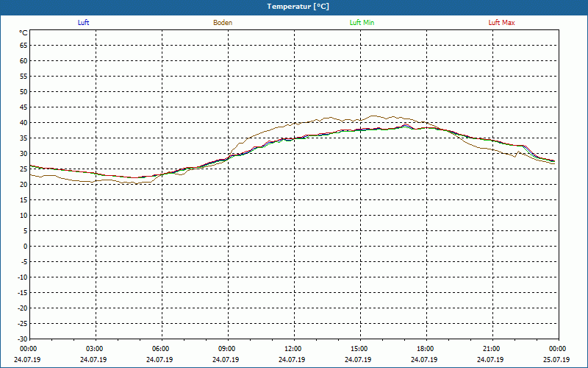Click the -5 y-axis value
The width and height of the screenshot is (588, 368).
24,262
